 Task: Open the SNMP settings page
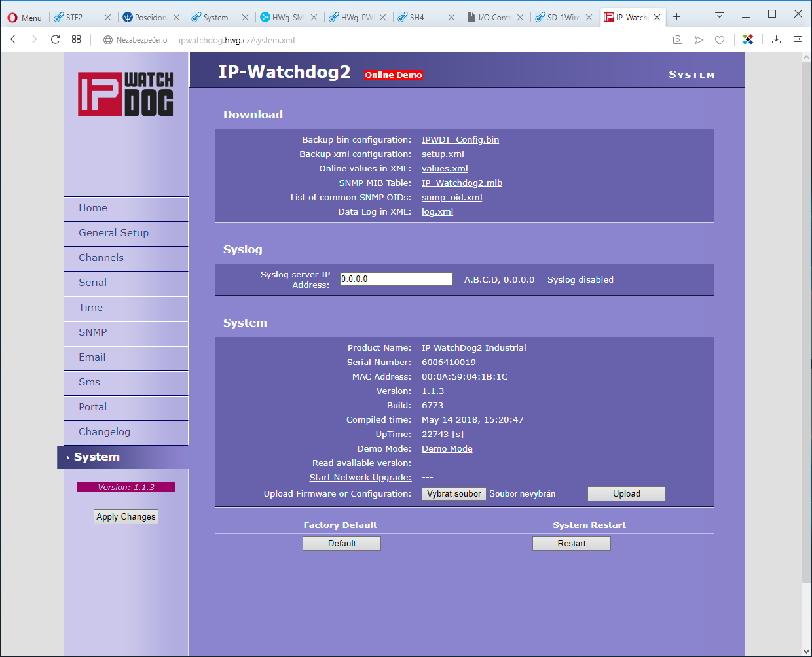coord(126,332)
